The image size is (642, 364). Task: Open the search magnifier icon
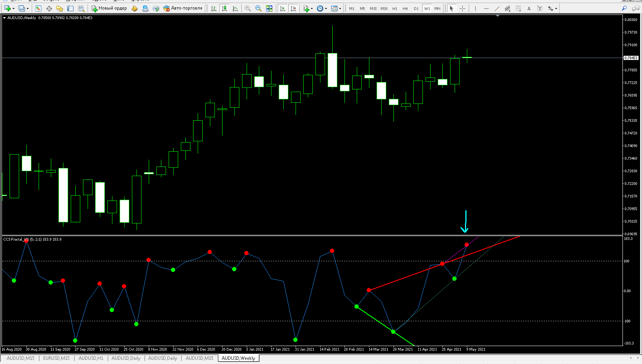(624, 8)
